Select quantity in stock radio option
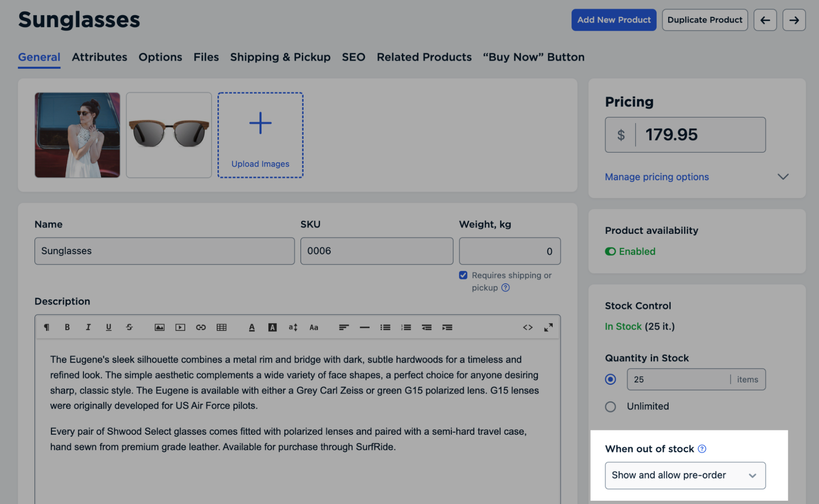Image resolution: width=819 pixels, height=504 pixels. [610, 379]
